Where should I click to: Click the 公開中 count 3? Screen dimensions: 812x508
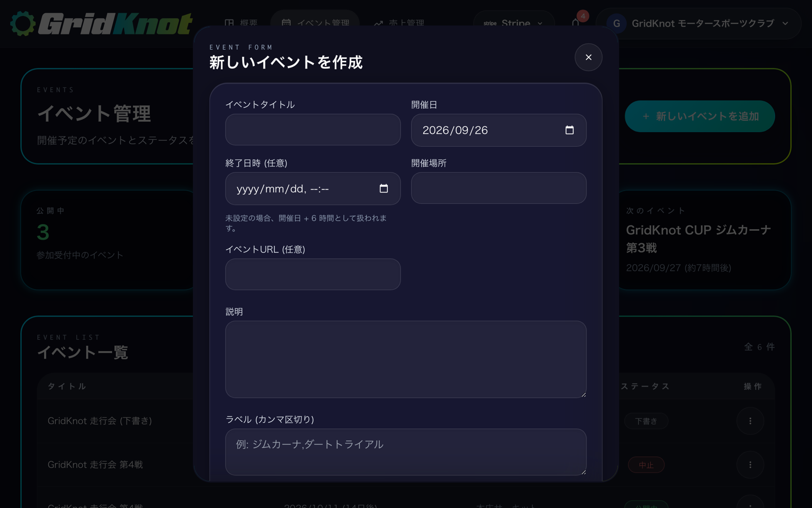click(x=43, y=233)
